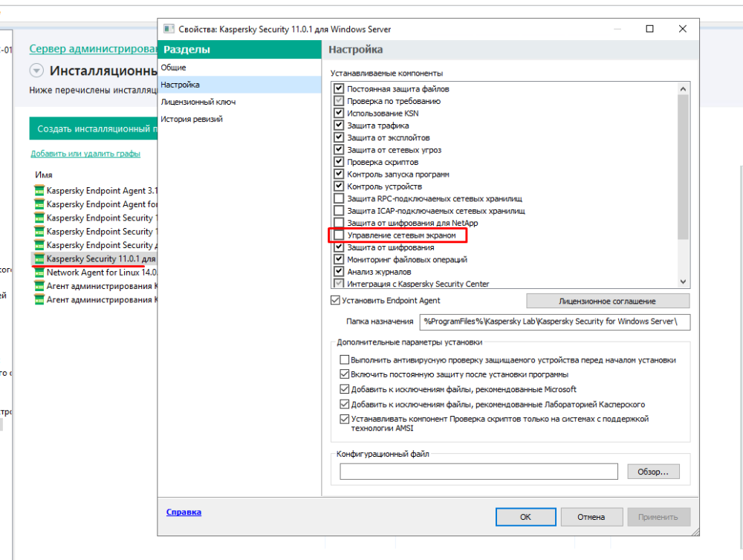Close the Свойства dialog window

pyautogui.click(x=682, y=29)
